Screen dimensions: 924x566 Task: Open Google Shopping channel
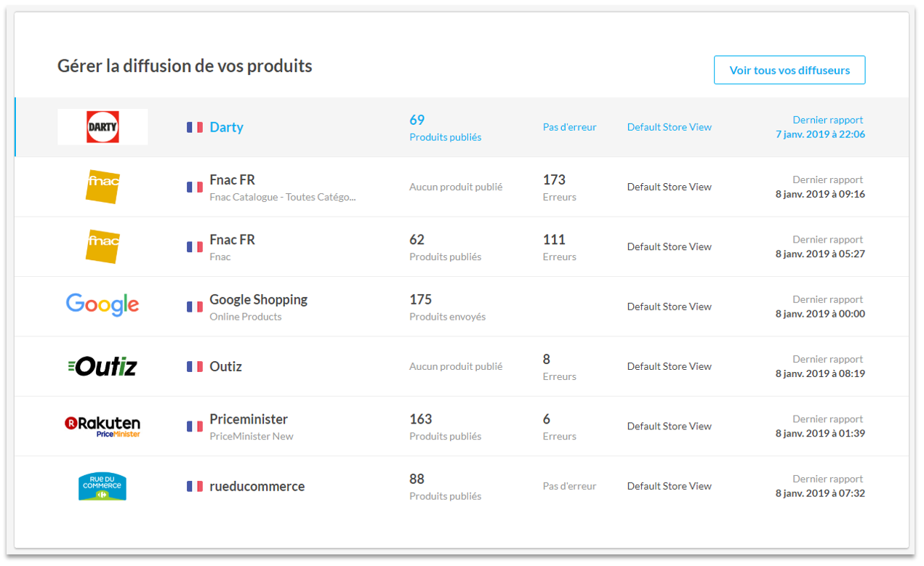[x=259, y=299]
